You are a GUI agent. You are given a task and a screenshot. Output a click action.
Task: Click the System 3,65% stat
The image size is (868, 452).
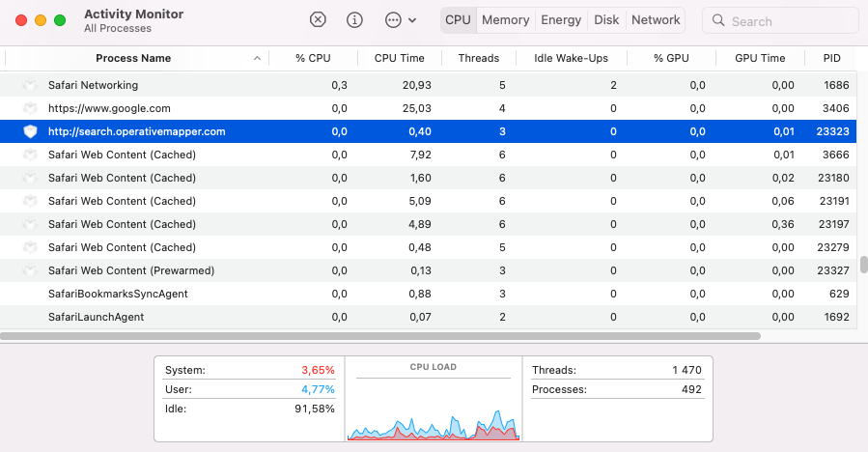pos(250,370)
